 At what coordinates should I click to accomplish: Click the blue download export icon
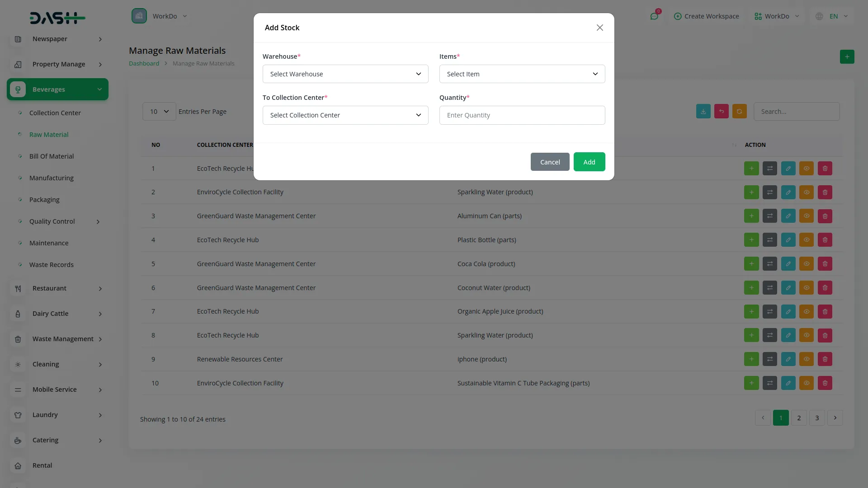(x=703, y=112)
